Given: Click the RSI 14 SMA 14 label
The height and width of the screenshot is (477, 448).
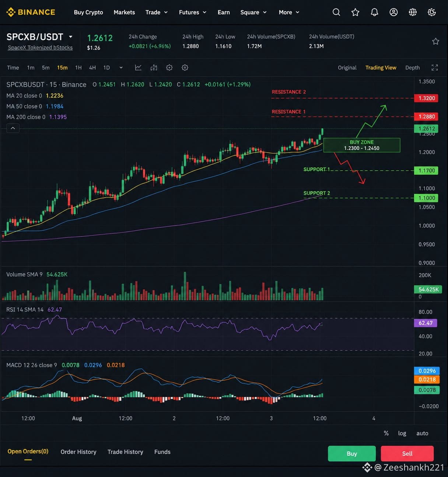Looking at the screenshot, I should [x=25, y=309].
